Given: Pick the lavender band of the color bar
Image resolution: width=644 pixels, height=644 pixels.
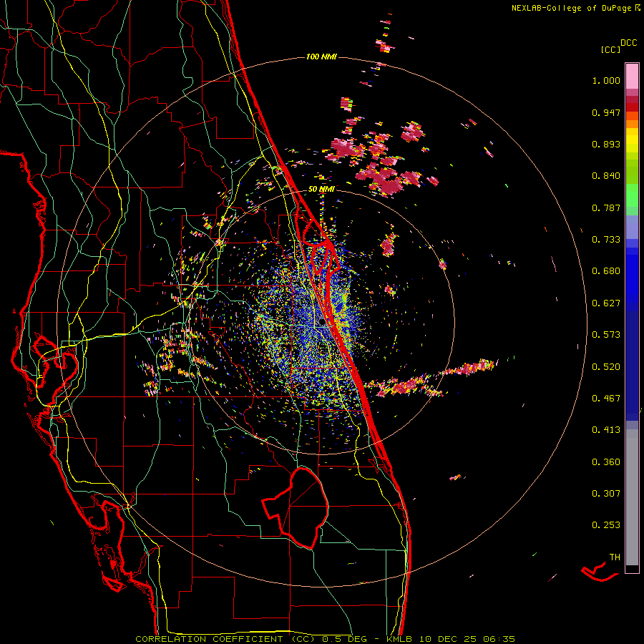Looking at the screenshot, I should [x=632, y=227].
